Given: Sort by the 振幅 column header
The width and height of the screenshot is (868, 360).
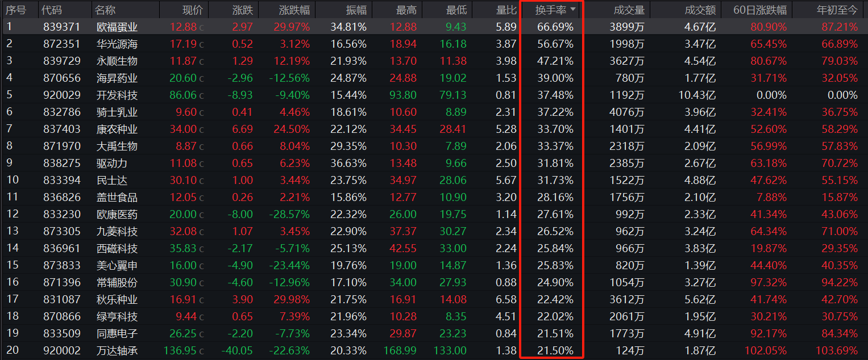Looking at the screenshot, I should pyautogui.click(x=356, y=10).
